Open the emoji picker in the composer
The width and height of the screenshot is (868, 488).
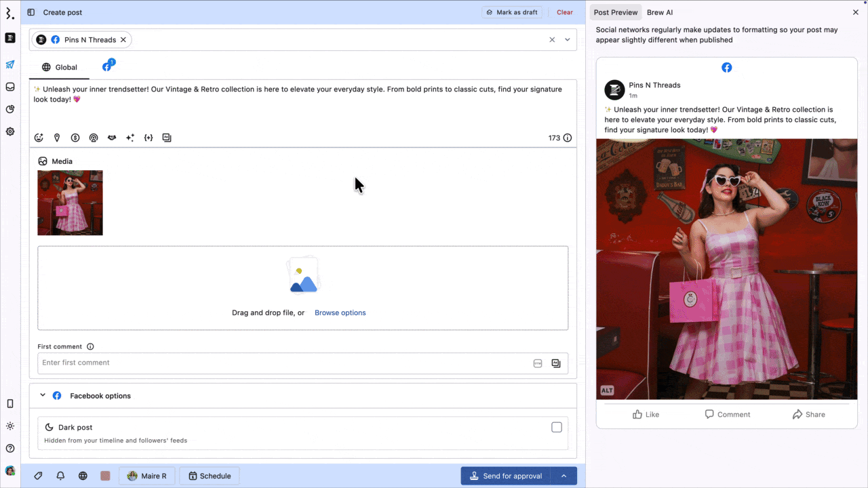pyautogui.click(x=39, y=138)
